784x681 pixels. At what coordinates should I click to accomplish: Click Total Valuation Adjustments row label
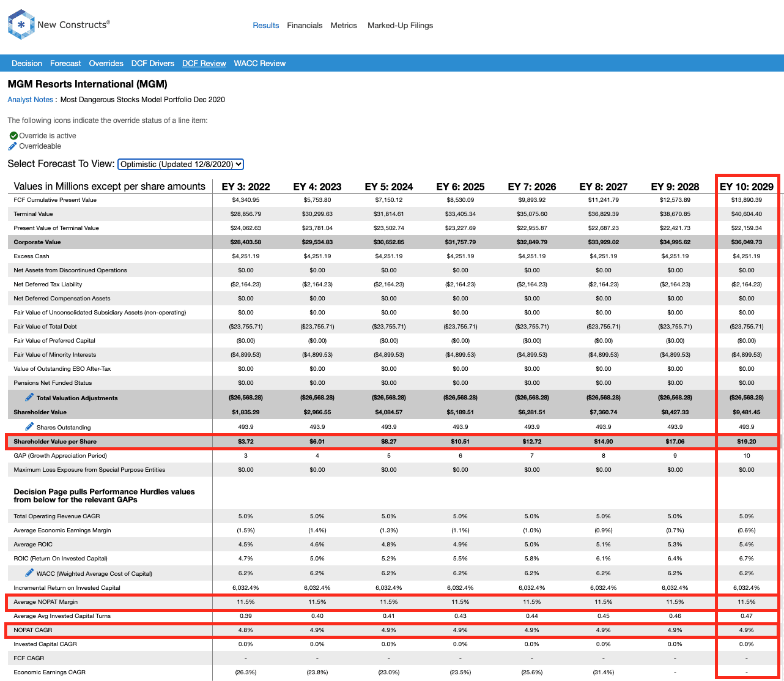pyautogui.click(x=77, y=398)
